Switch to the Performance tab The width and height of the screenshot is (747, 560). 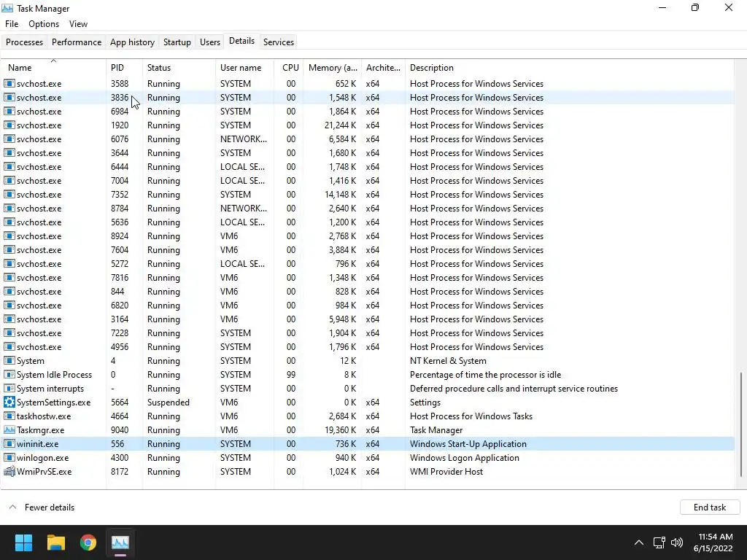(x=77, y=42)
